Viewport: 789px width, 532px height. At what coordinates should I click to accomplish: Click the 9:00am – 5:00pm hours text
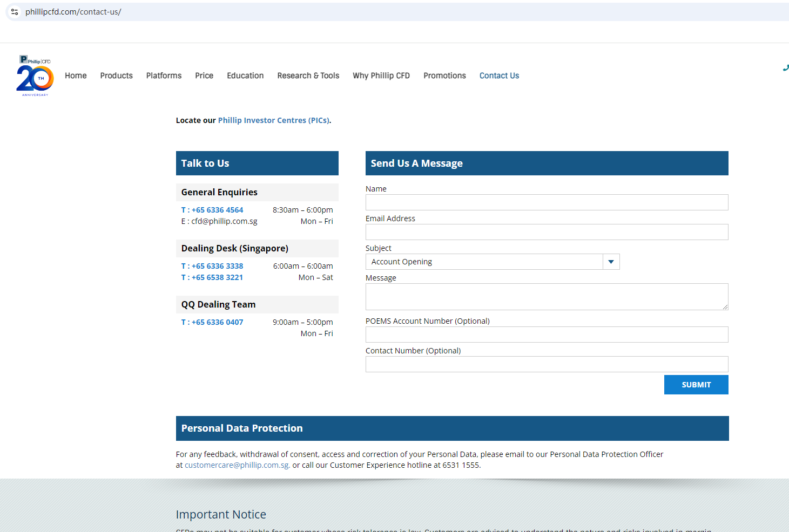click(303, 322)
